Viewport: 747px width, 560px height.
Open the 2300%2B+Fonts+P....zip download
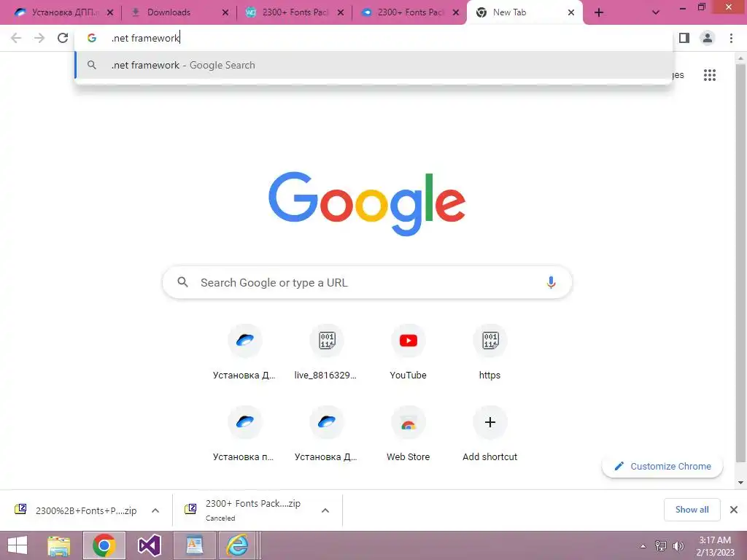(76, 510)
